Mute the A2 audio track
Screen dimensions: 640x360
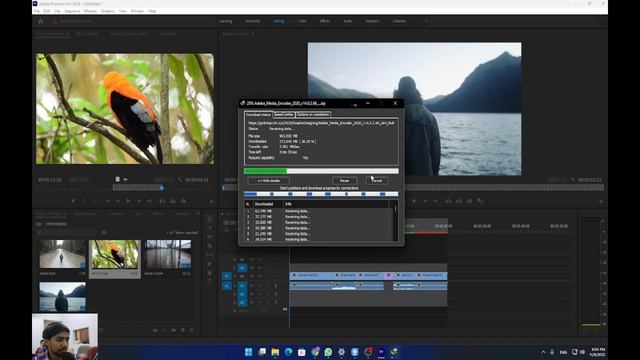tap(260, 294)
